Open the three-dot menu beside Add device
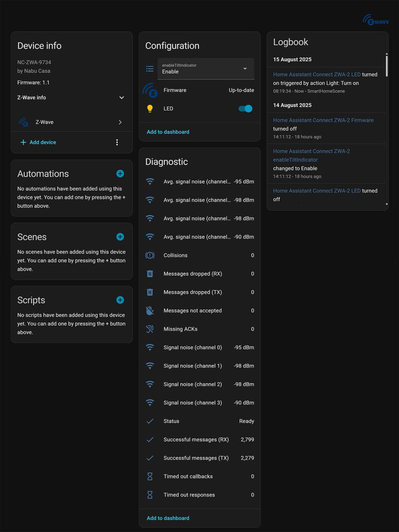The height and width of the screenshot is (532, 399). tap(117, 142)
